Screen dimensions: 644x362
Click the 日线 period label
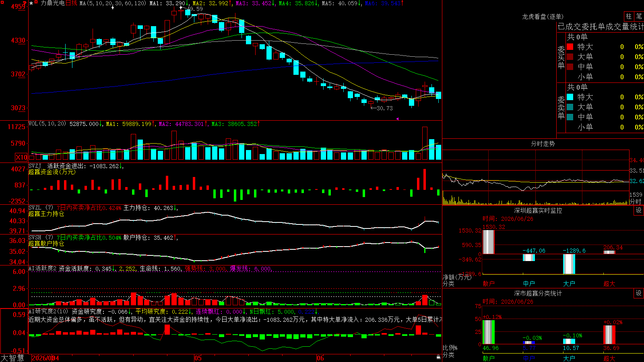click(71, 3)
